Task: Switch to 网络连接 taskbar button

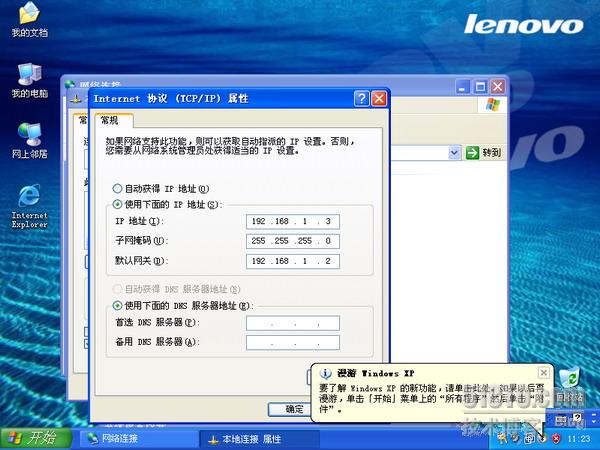Action: [138, 439]
